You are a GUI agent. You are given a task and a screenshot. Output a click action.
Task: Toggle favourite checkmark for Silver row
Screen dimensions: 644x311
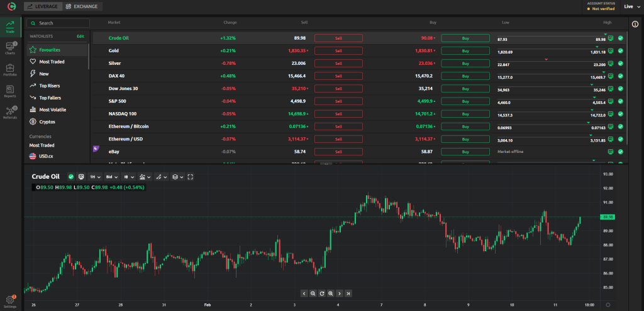[621, 64]
